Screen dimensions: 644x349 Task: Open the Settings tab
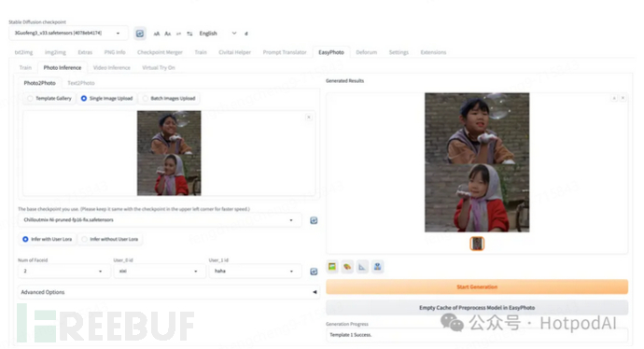point(399,52)
